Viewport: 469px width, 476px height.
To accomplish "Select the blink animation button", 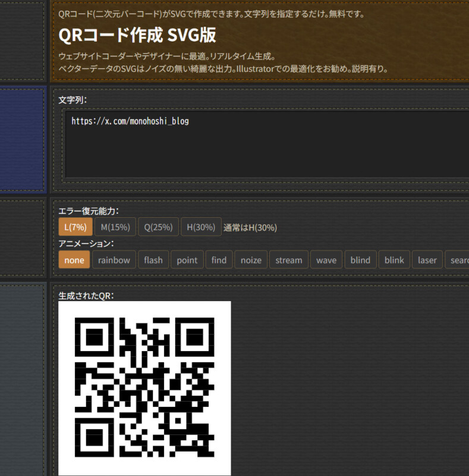I will coord(394,260).
